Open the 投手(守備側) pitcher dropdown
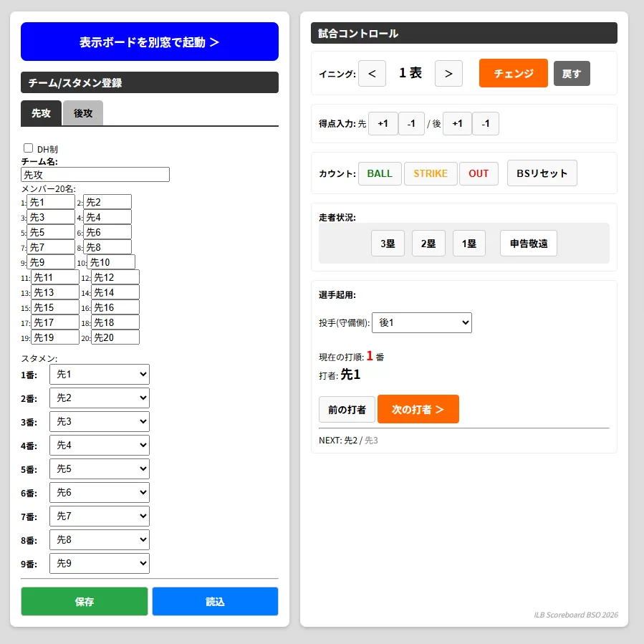The height and width of the screenshot is (644, 644). coord(421,322)
